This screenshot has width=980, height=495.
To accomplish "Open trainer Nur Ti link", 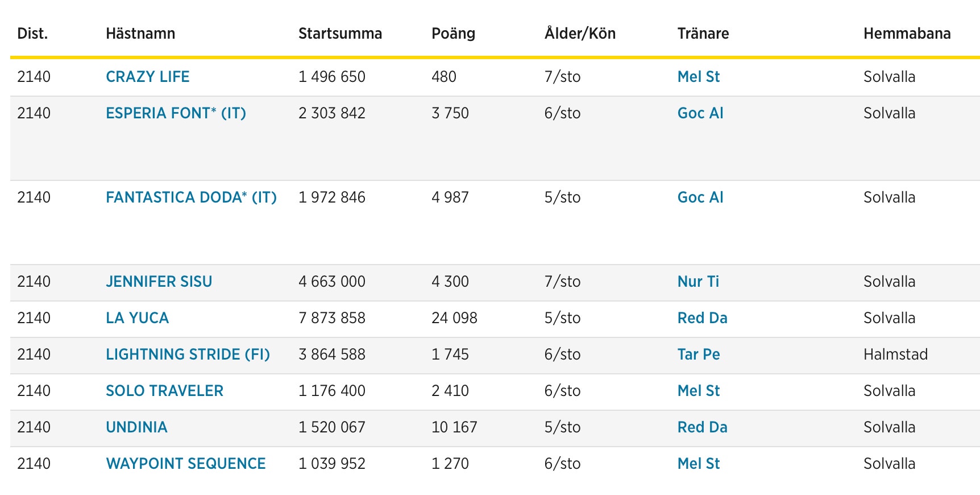I will (x=698, y=282).
